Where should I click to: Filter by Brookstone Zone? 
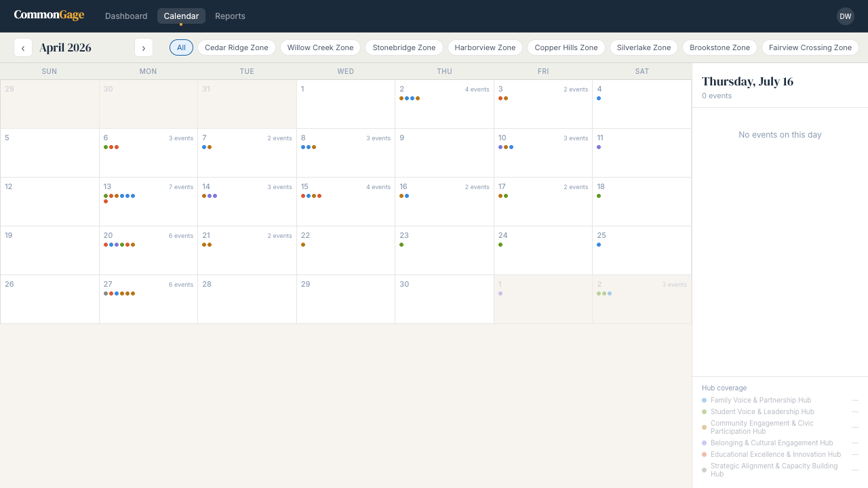719,47
